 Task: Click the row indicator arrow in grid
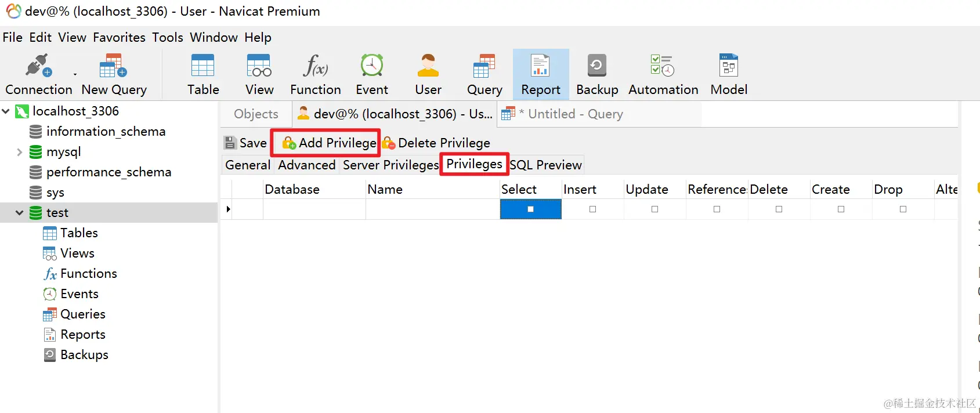tap(228, 209)
